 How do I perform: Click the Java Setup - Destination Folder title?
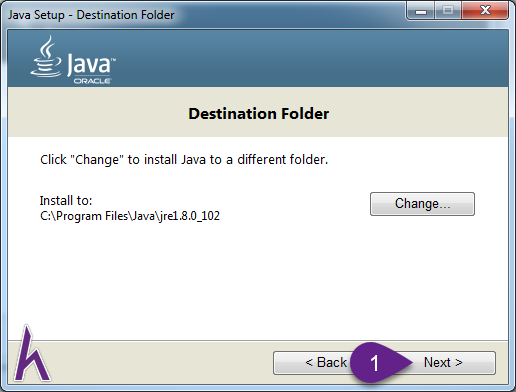coord(91,15)
